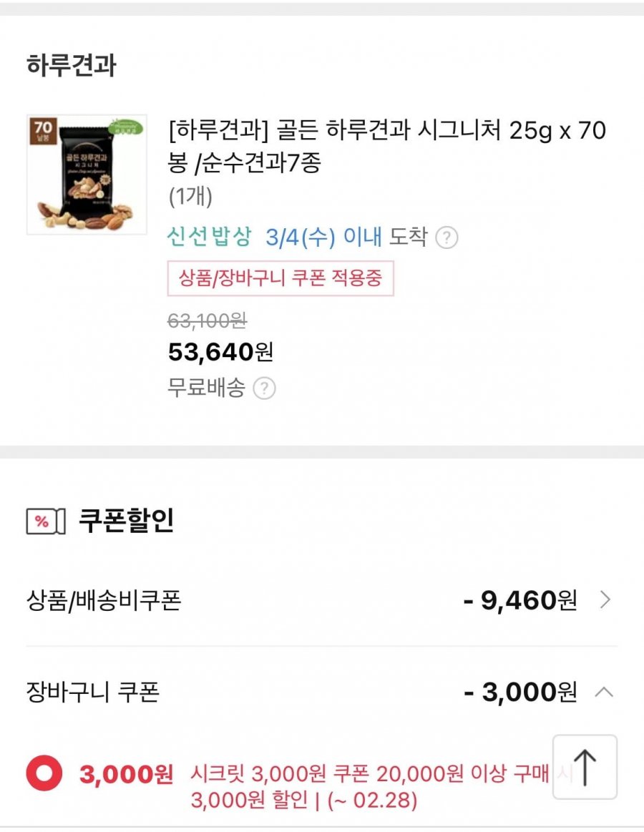This screenshot has width=644, height=832.
Task: Open the 상품/배송비쿠폰 chevron arrow
Action: pos(605,599)
